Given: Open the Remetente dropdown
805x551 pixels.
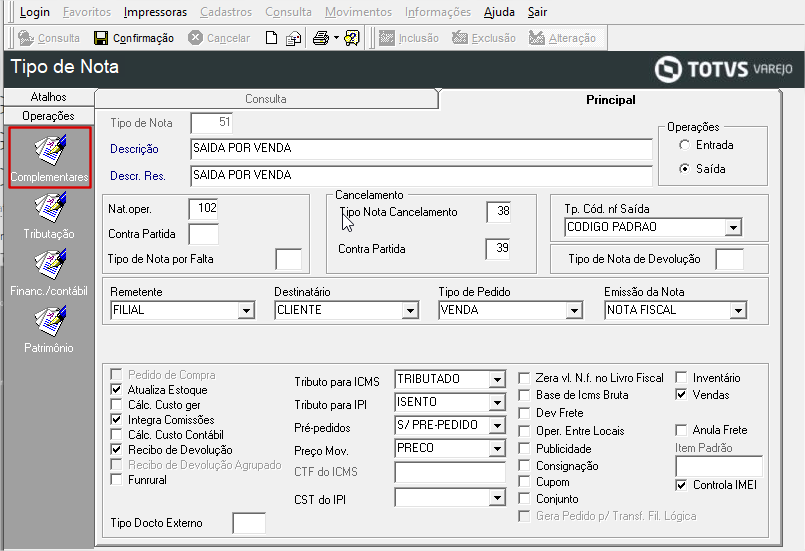Looking at the screenshot, I should pos(246,310).
